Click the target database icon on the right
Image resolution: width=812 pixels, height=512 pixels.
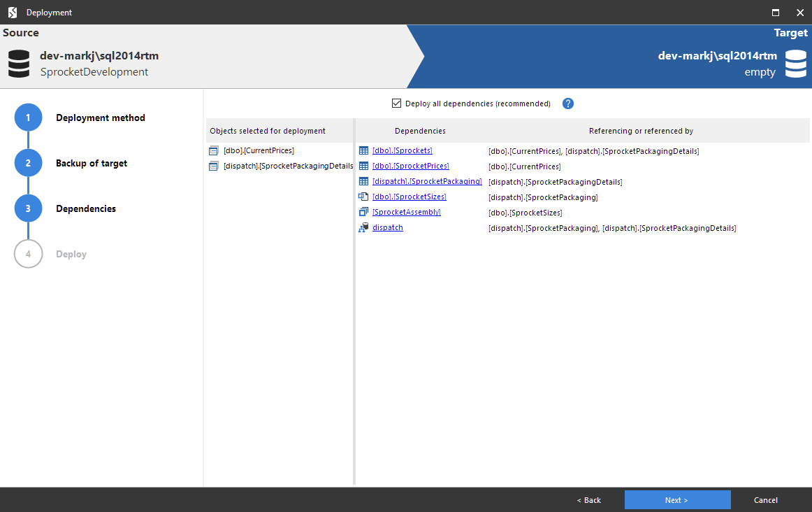pyautogui.click(x=795, y=64)
